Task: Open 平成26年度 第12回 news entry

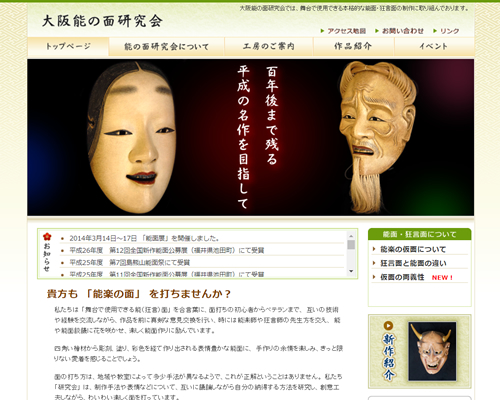Action: [167, 250]
